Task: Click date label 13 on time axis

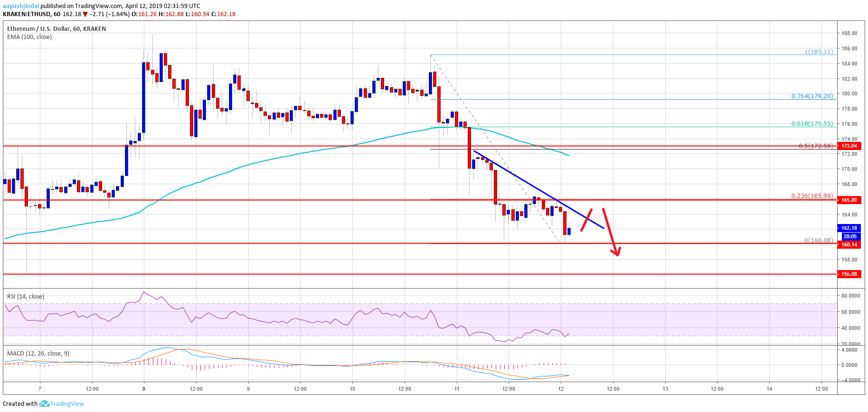Action: tap(665, 389)
